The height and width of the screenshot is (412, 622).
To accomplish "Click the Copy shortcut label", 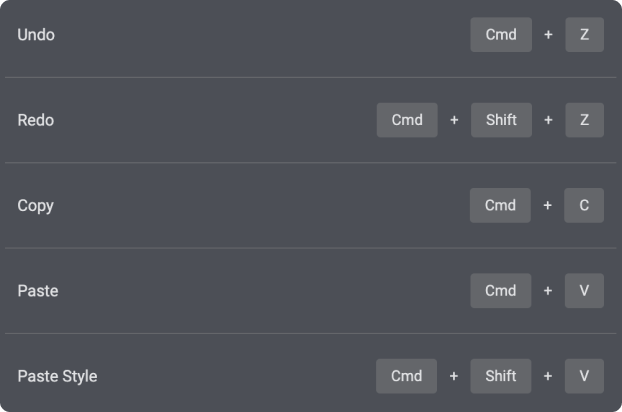I will (x=36, y=206).
